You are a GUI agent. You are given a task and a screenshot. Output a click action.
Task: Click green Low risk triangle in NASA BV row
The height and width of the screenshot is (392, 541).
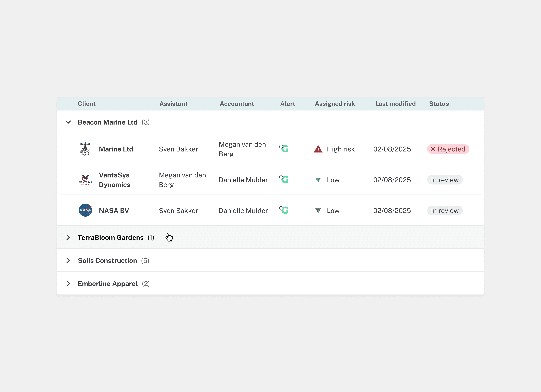318,211
